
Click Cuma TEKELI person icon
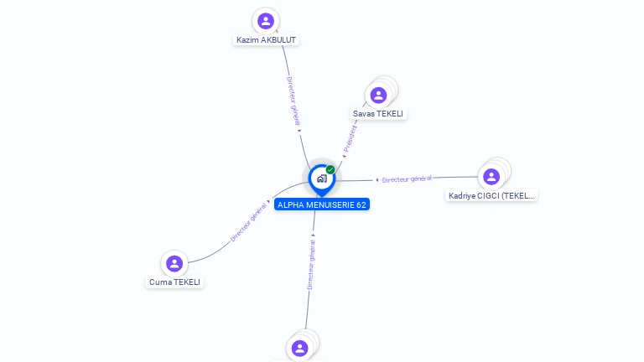[x=174, y=263]
